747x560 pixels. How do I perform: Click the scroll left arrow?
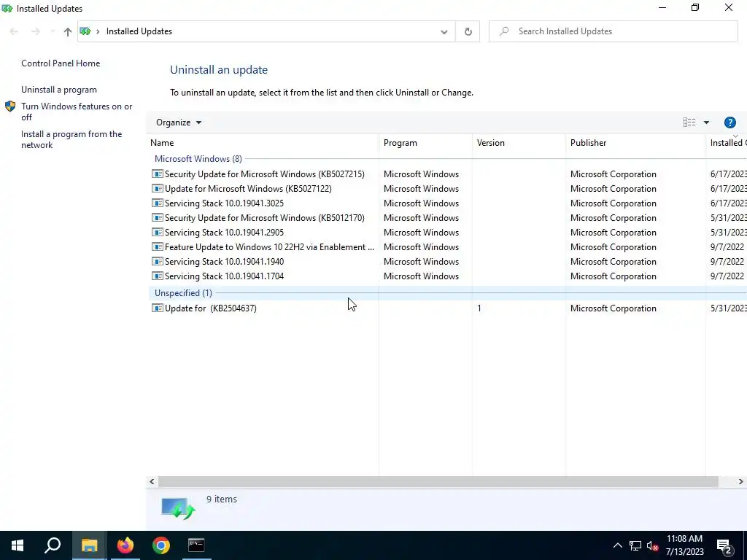click(152, 481)
